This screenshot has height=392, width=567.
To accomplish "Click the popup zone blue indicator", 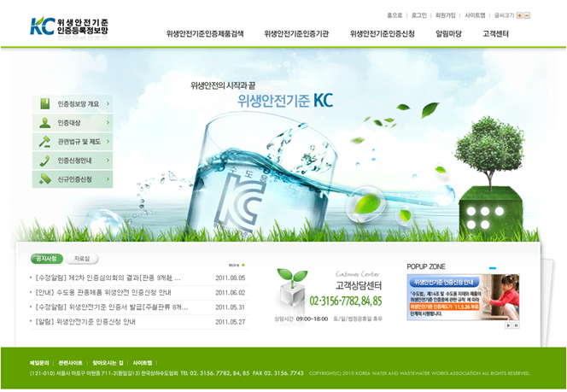I will click(492, 268).
